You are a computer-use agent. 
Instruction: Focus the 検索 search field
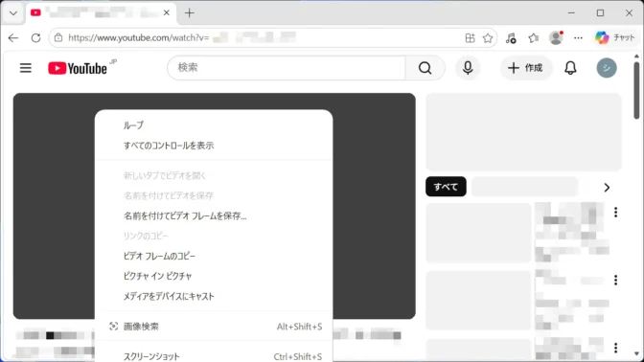[287, 68]
